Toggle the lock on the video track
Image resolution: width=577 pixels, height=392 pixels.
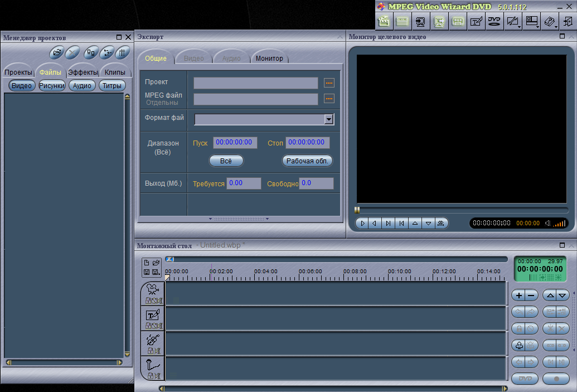click(x=149, y=301)
